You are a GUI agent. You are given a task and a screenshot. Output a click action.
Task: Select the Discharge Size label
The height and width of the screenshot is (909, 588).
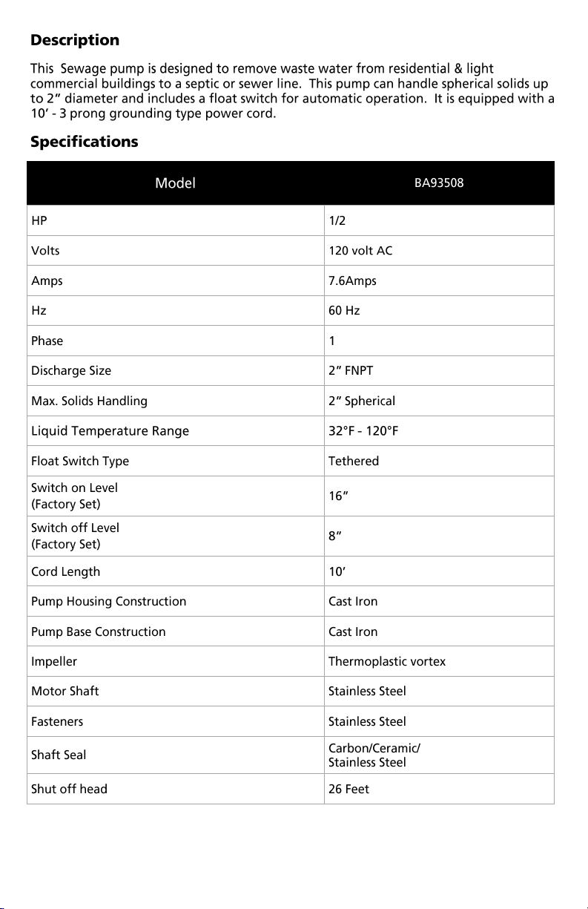click(x=71, y=371)
